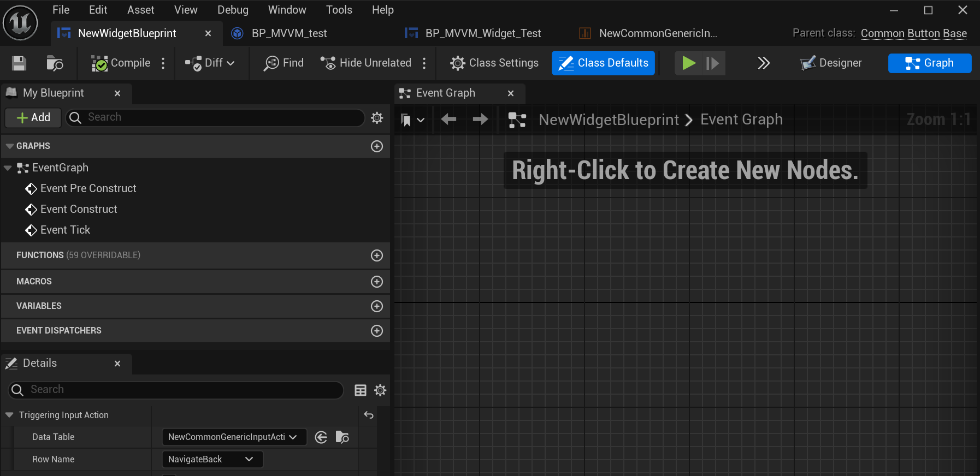Viewport: 980px width, 476px height.
Task: Browse to Data Table asset icon
Action: (x=343, y=437)
